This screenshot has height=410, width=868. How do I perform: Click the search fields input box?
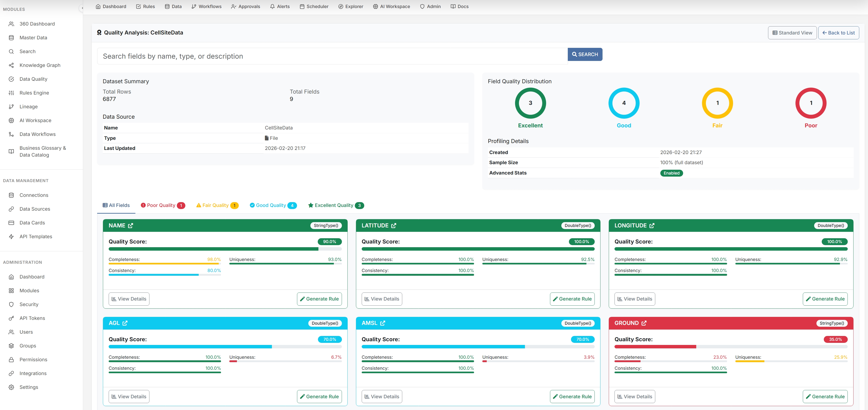tap(332, 56)
